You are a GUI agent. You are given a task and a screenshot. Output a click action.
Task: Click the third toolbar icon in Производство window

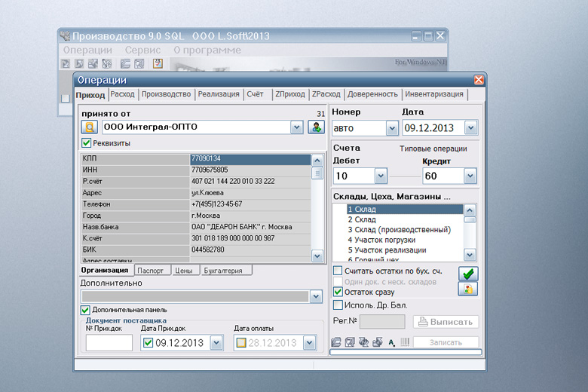click(x=93, y=64)
